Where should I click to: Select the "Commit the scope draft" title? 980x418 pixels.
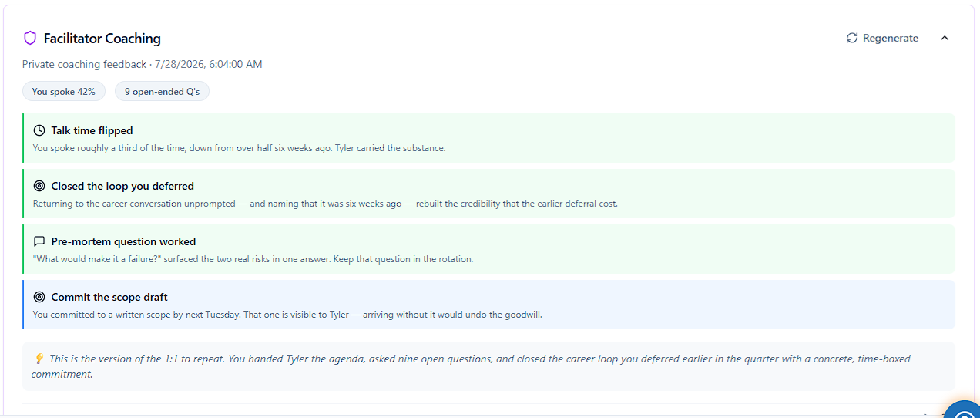click(x=109, y=297)
